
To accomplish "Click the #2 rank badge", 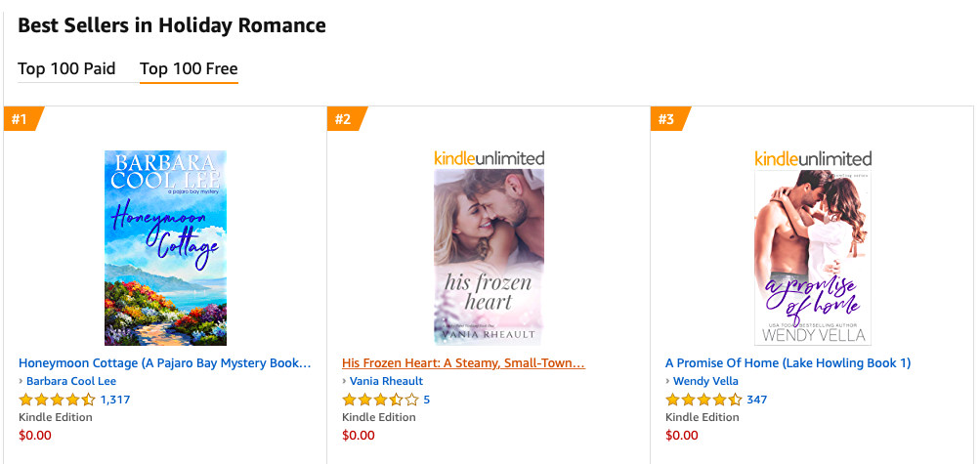I will (x=343, y=120).
